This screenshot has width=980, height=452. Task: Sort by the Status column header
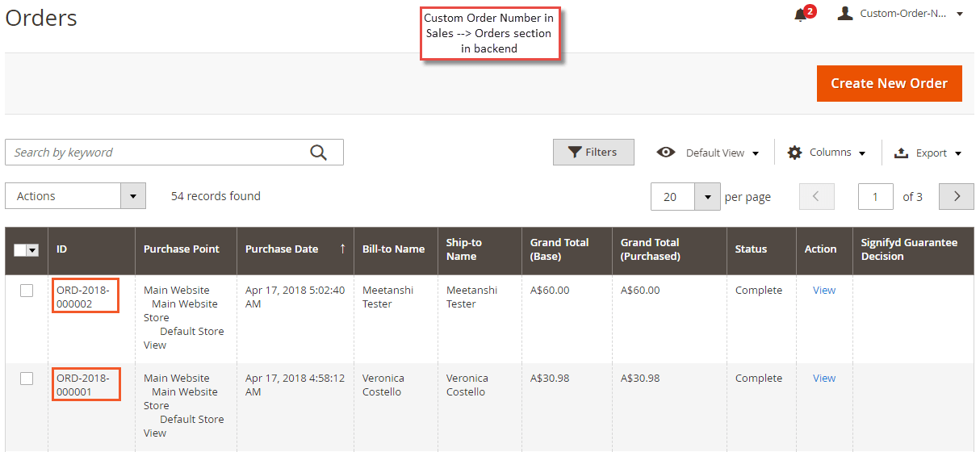[x=751, y=249]
